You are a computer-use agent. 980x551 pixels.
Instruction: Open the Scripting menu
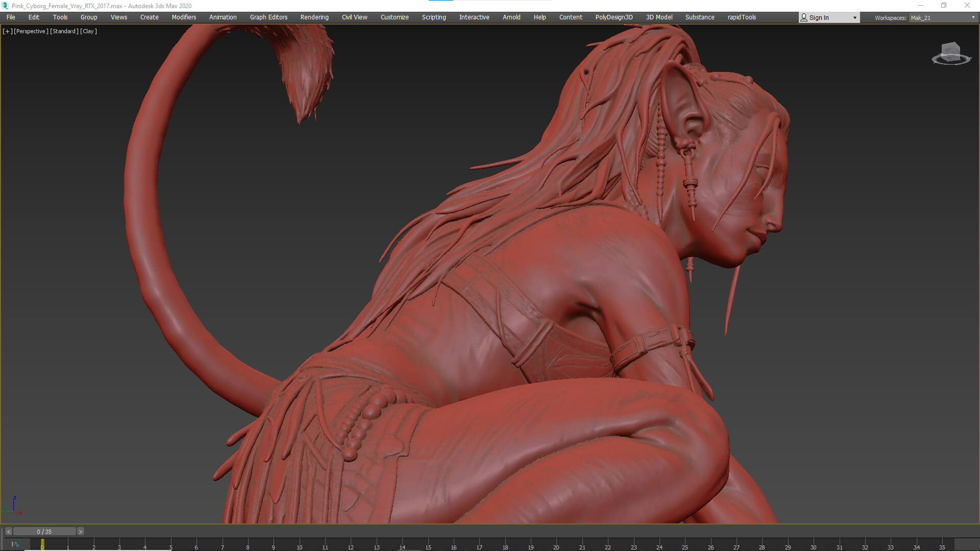coord(434,17)
